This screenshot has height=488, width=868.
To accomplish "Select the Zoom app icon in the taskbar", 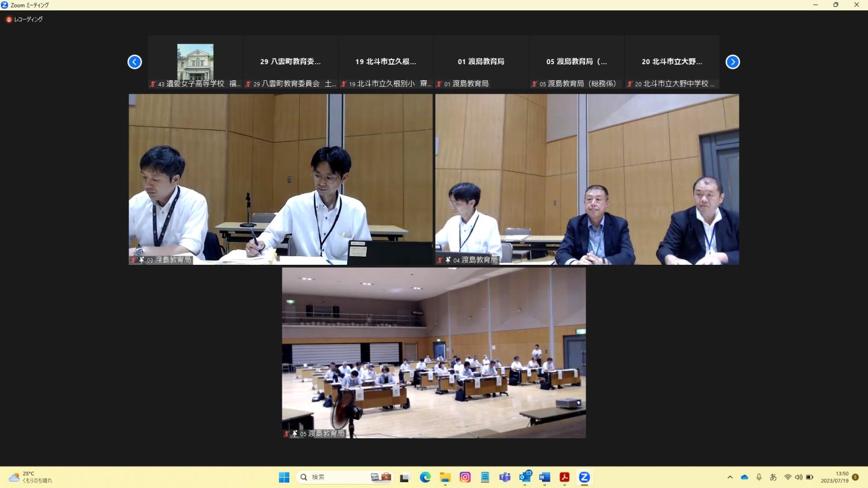I will [583, 477].
